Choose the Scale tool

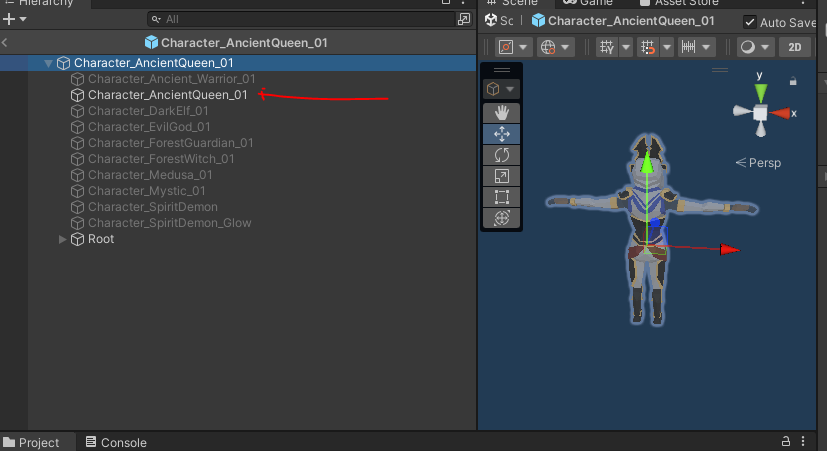pyautogui.click(x=502, y=176)
